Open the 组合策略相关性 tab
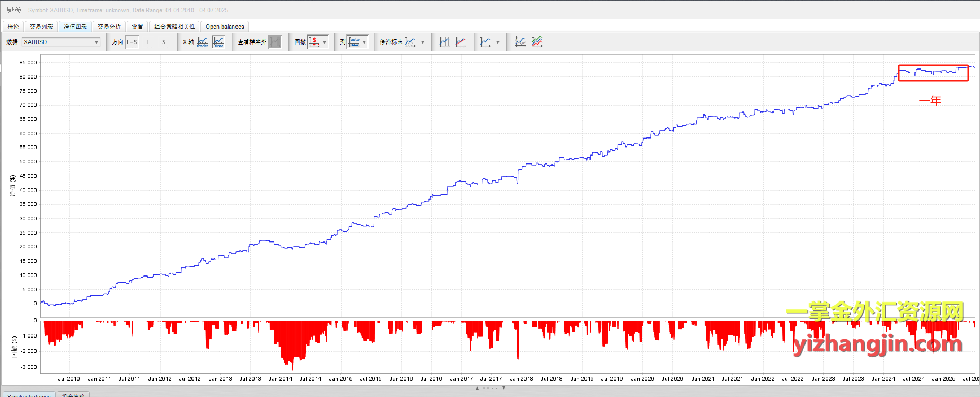980x397 pixels. pyautogui.click(x=174, y=27)
